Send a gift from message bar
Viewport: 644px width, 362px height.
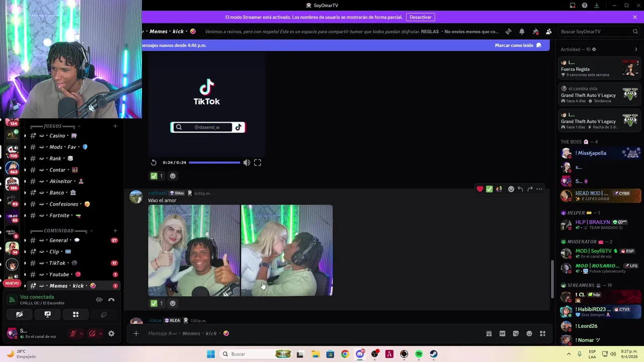pos(489,333)
